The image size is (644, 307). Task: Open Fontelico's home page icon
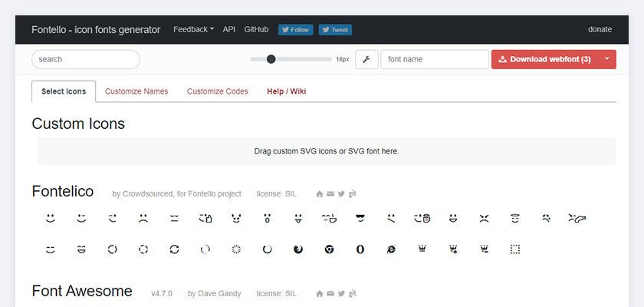click(x=320, y=194)
